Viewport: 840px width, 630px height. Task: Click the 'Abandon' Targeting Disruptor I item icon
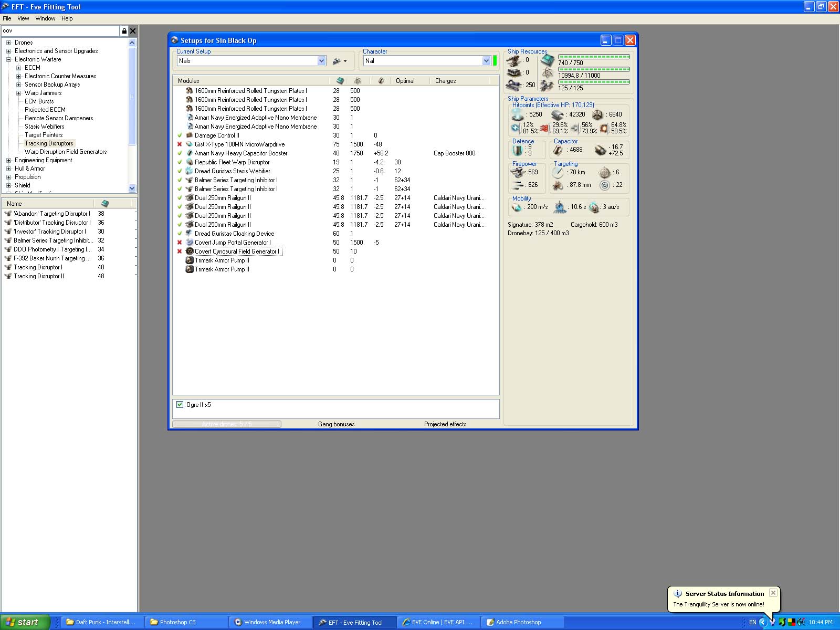[8, 214]
